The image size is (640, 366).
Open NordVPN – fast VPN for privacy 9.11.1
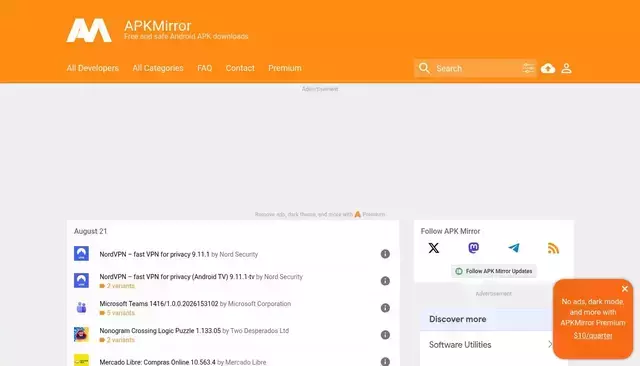[x=154, y=254]
